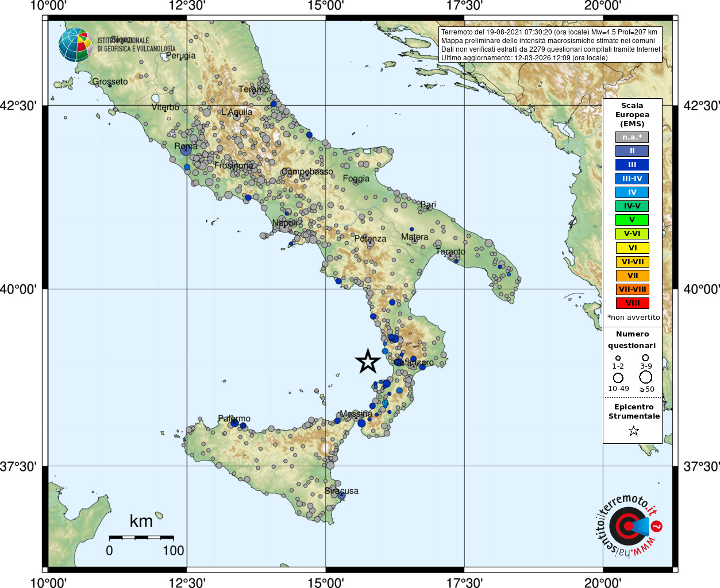Click the red VIII intensity swatch
Image resolution: width=720 pixels, height=588 pixels.
click(632, 303)
